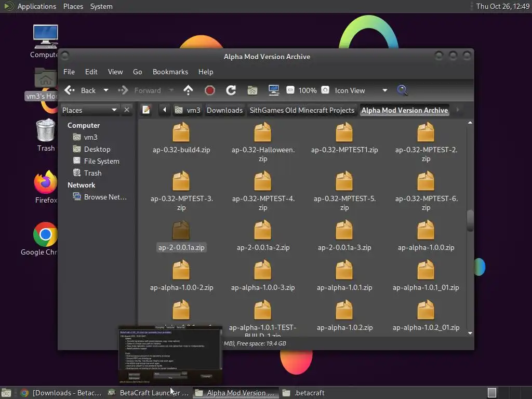Image resolution: width=532 pixels, height=399 pixels.
Task: Reload the current folder view
Action: [231, 90]
